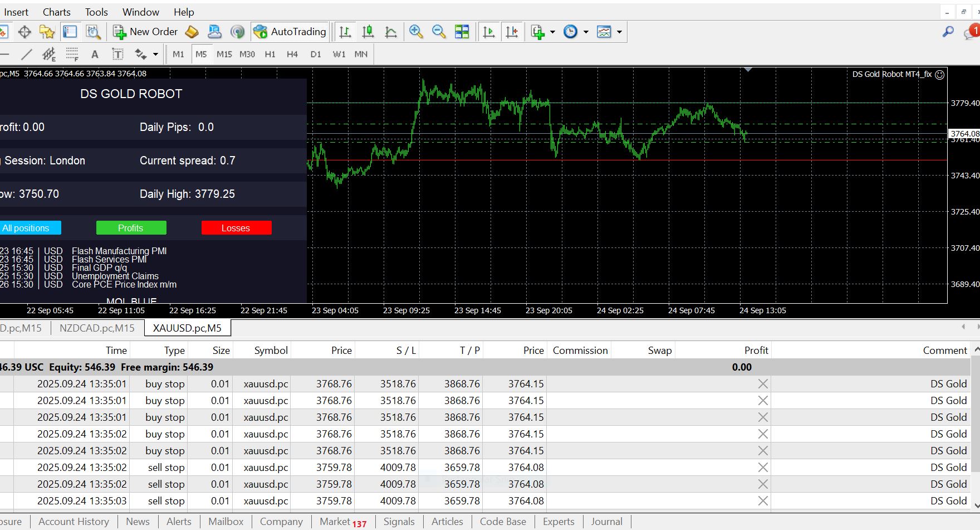The height and width of the screenshot is (530, 980).
Task: Click the Zoom Out magnifier icon
Action: coord(439,32)
